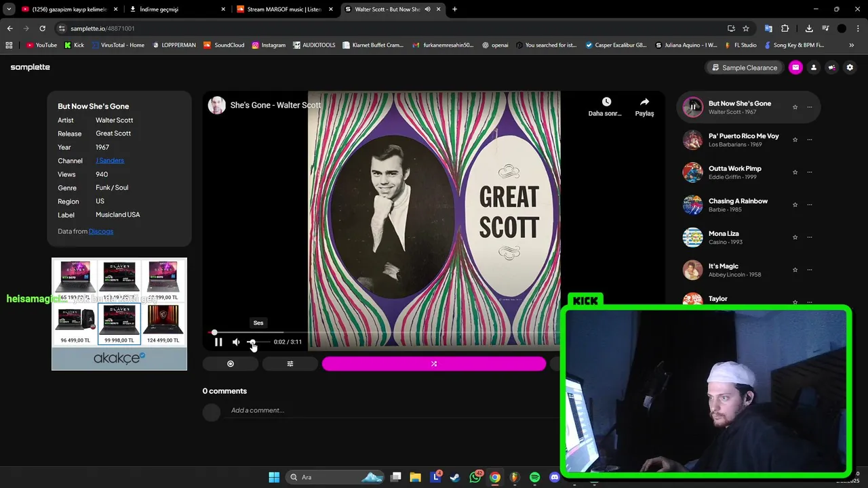This screenshot has width=868, height=488.
Task: Open more options for But Now She's Gone
Action: pyautogui.click(x=810, y=107)
